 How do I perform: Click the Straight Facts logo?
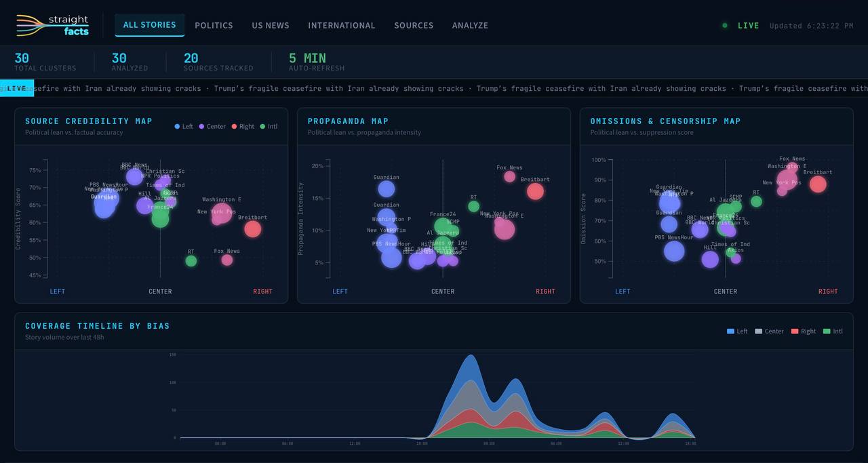[x=53, y=25]
